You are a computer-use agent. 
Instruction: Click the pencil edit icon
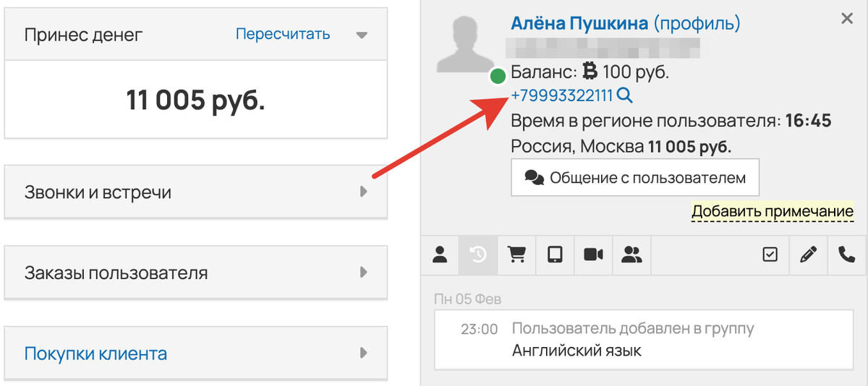click(809, 254)
